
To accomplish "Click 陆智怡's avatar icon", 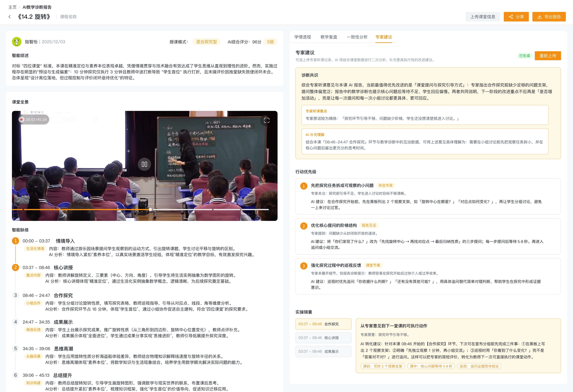I will coord(17,42).
